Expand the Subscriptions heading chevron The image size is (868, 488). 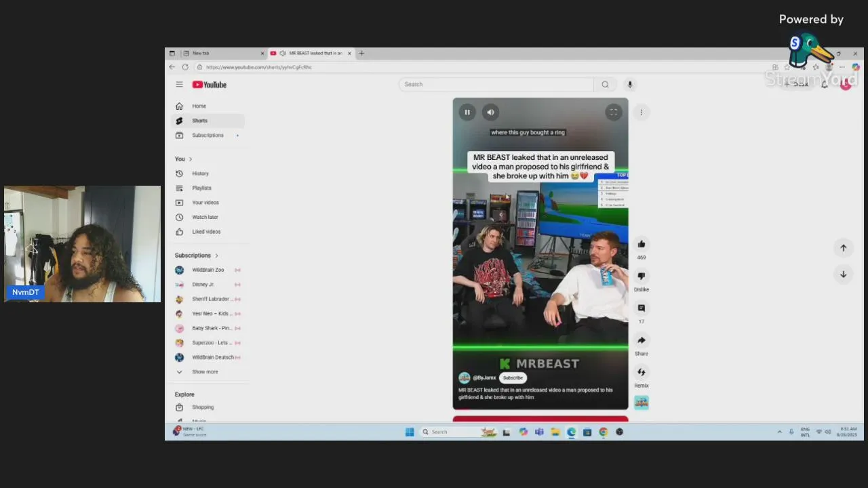[216, 256]
